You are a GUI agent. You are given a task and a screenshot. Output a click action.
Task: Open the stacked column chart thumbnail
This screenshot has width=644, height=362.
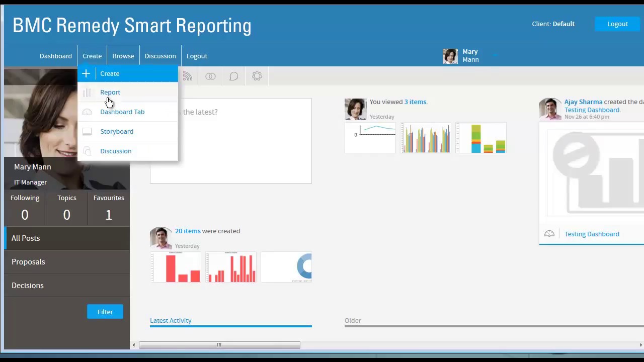pyautogui.click(x=481, y=138)
